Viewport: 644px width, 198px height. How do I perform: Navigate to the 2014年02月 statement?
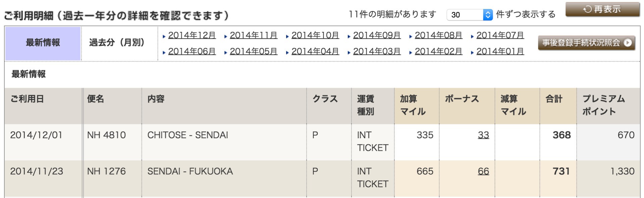[438, 51]
